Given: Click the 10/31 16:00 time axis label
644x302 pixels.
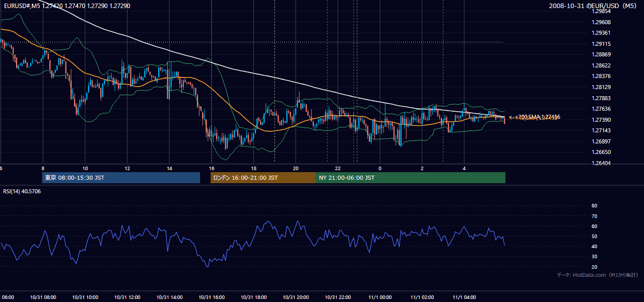Looking at the screenshot, I should [211, 297].
